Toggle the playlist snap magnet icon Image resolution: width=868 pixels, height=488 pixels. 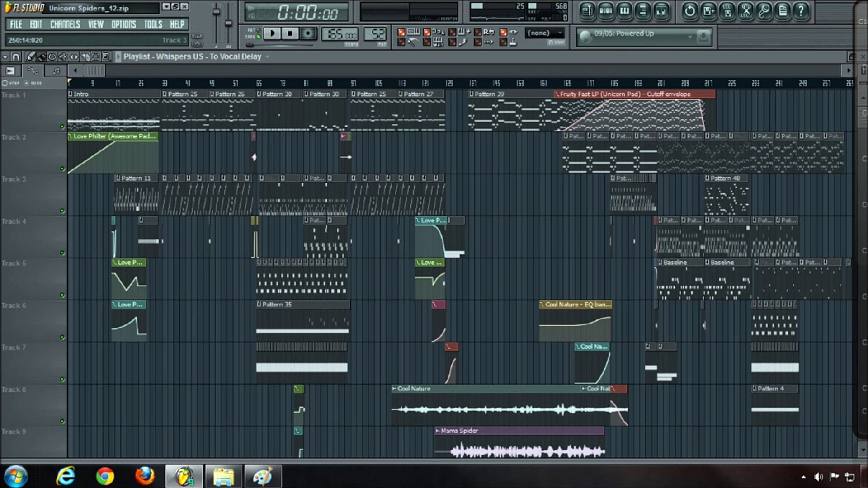point(16,57)
